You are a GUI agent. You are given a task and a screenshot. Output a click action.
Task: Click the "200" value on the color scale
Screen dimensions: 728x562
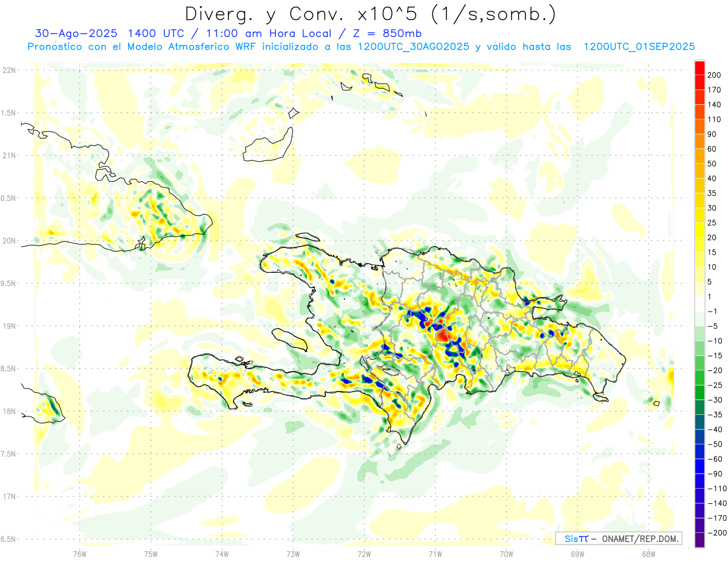tap(714, 75)
